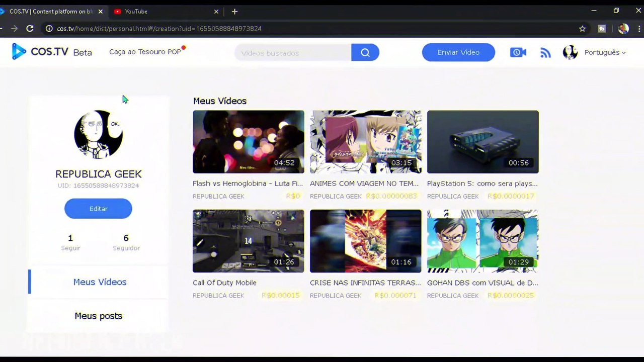Focus the Vídeos buscados search field
Screen dimensions: 644x362
pos(293,52)
